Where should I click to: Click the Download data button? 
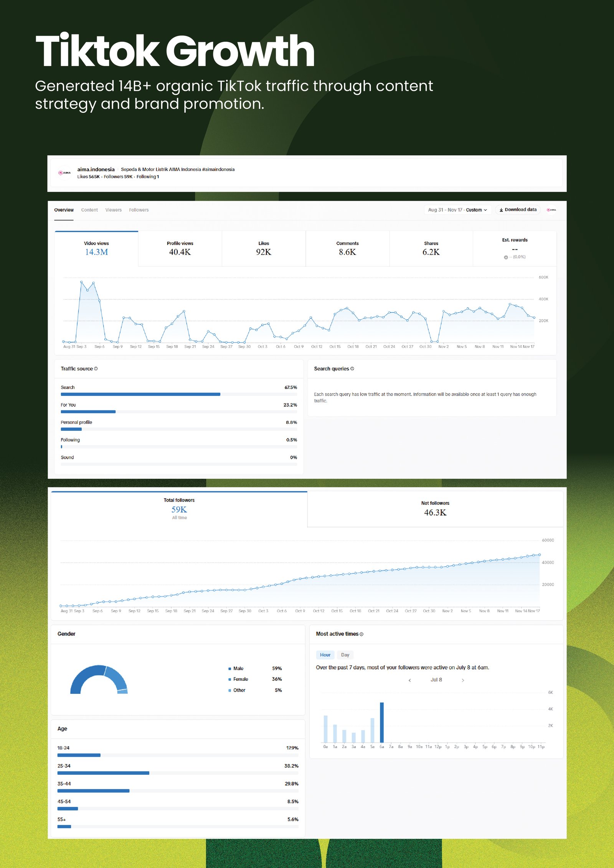tap(518, 210)
